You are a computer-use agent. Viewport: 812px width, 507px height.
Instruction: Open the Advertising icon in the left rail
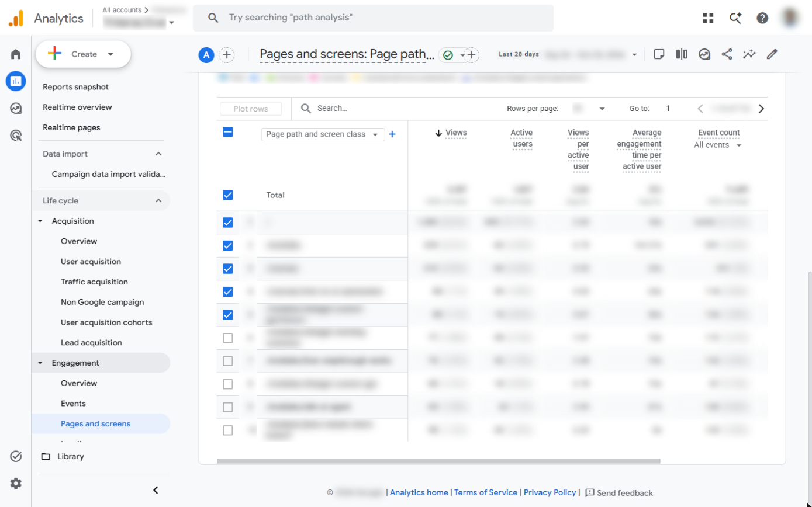coord(16,136)
